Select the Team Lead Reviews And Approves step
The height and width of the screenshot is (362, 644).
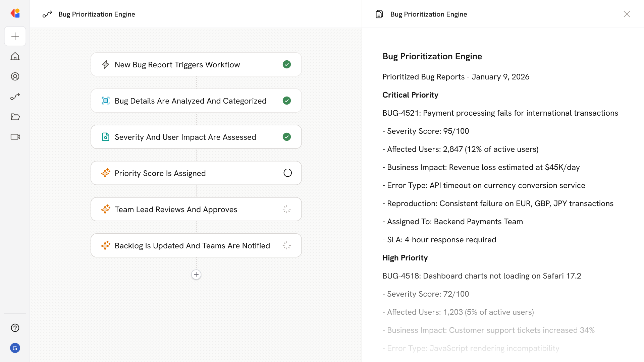pos(196,209)
